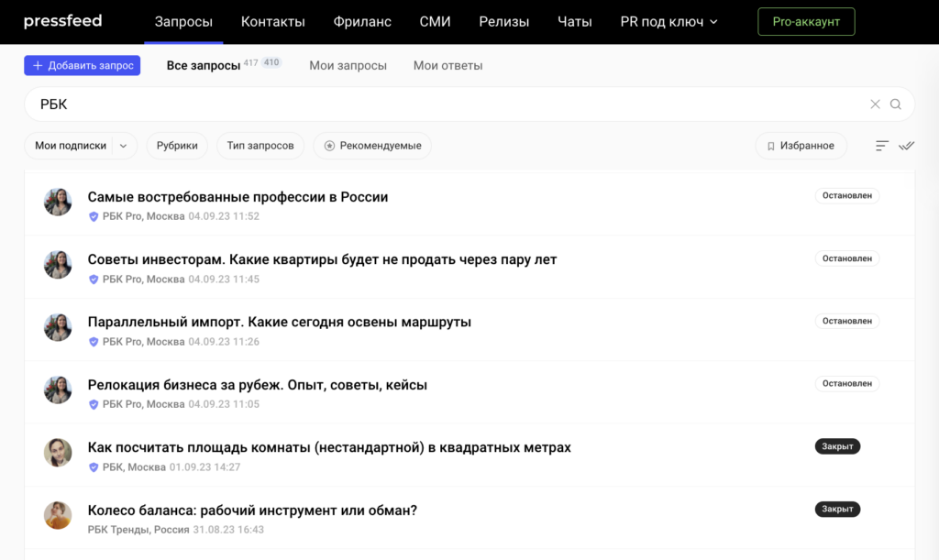The width and height of the screenshot is (939, 560).
Task: Open the Тип запросов filter
Action: [x=260, y=146]
